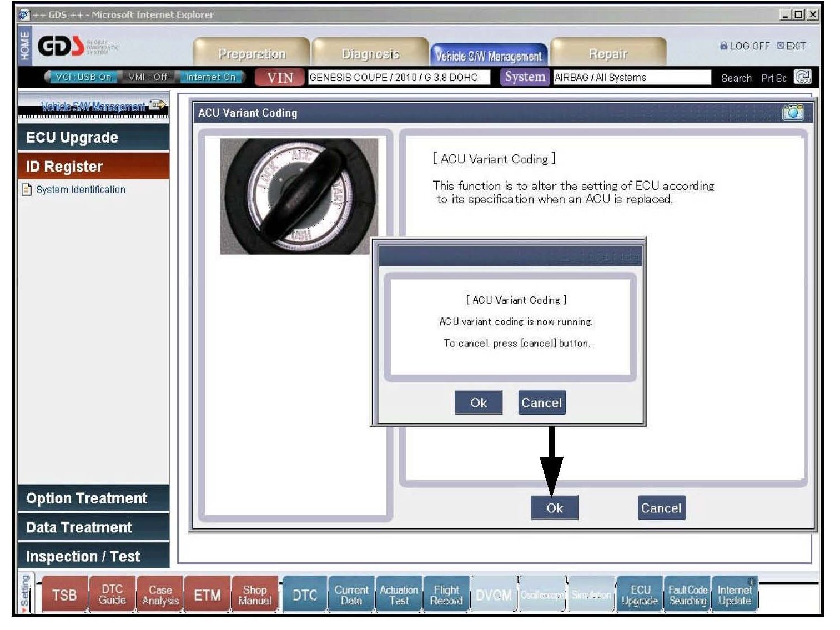The image size is (840, 630).
Task: Expand the Inspection / Test section
Action: pos(93,556)
